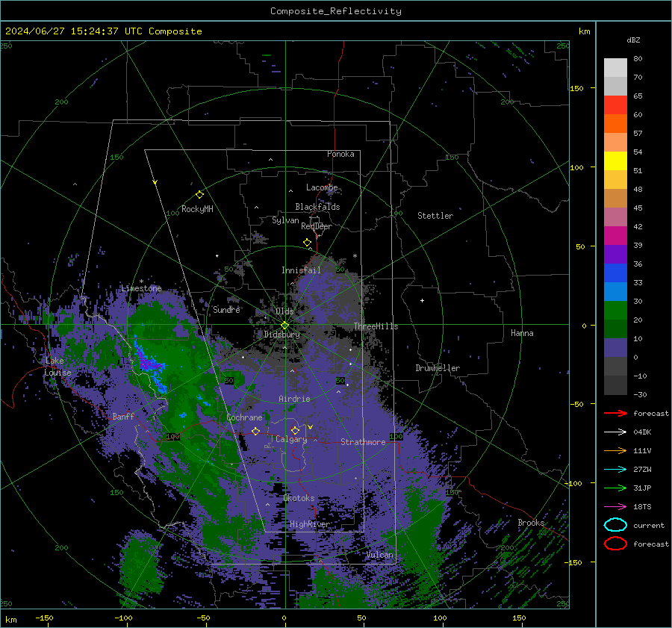Click the blue 36-33 dBZ color swatch
The image size is (672, 628).
click(x=615, y=273)
